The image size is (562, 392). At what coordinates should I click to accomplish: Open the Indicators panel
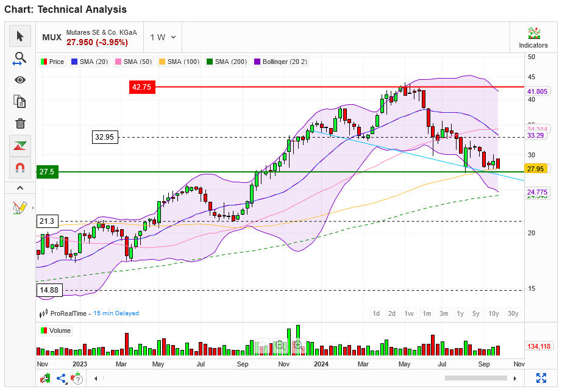(533, 37)
